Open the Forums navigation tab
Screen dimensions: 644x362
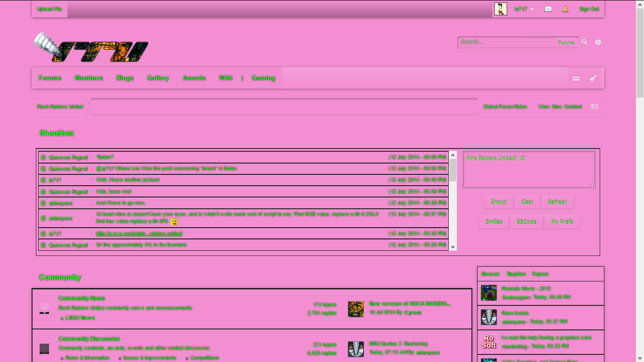point(50,78)
